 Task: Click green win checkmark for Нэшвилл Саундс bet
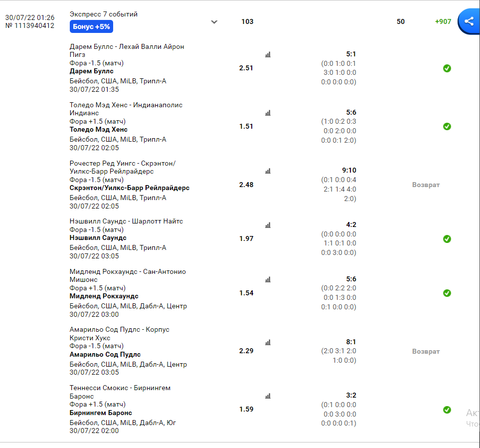pos(447,238)
